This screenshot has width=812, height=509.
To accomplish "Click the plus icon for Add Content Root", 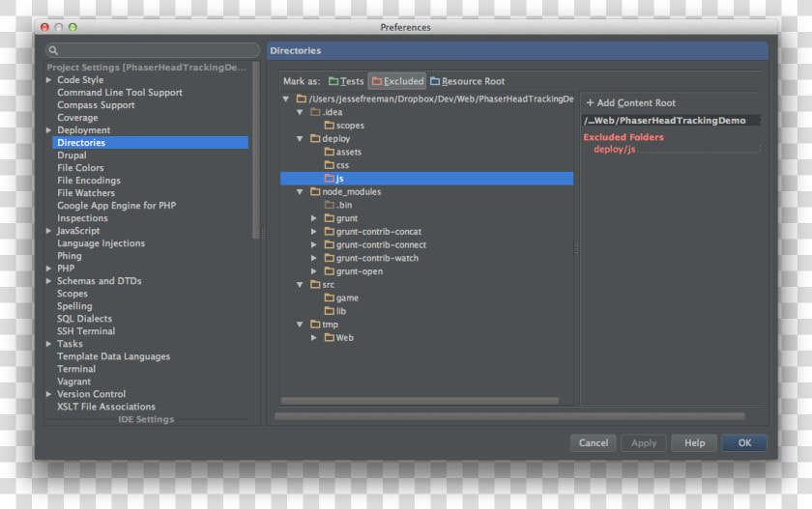I will (590, 103).
